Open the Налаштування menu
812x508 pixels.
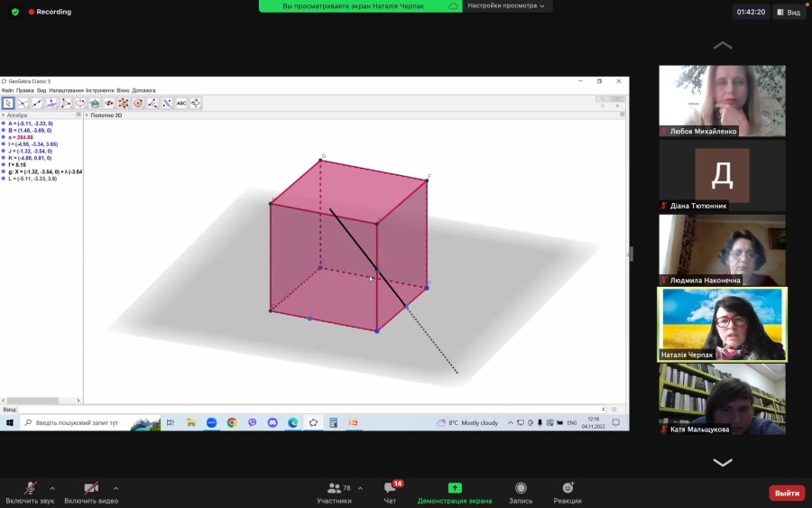[66, 90]
